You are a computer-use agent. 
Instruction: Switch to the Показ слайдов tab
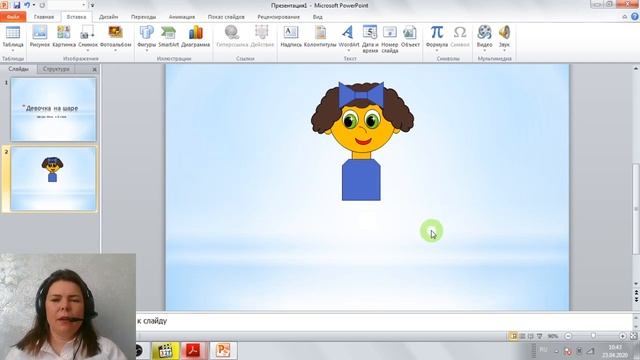coord(226,17)
